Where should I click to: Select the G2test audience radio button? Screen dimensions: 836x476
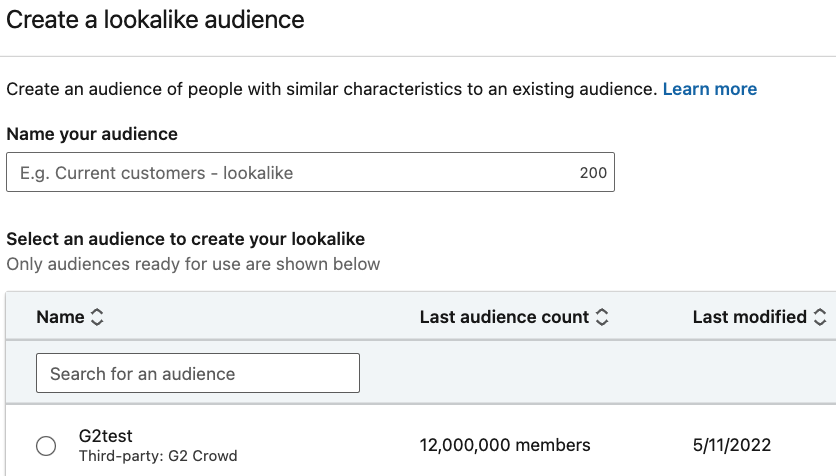pyautogui.click(x=46, y=446)
